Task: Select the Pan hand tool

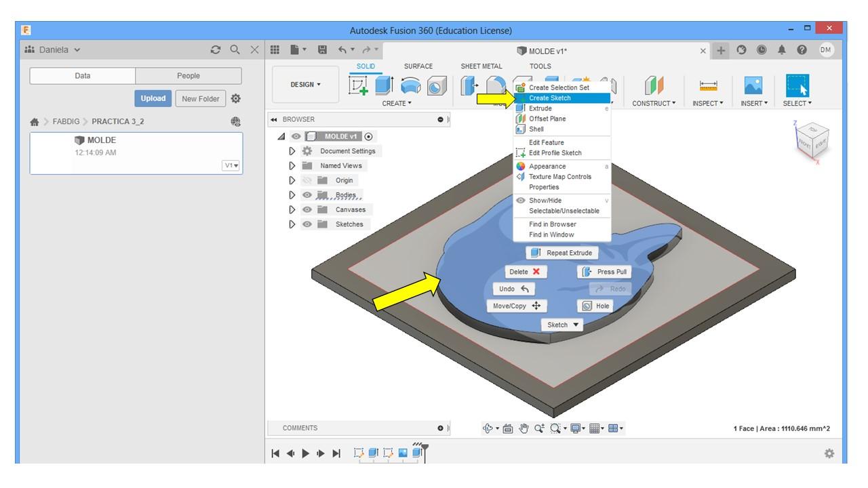Action: click(x=524, y=428)
